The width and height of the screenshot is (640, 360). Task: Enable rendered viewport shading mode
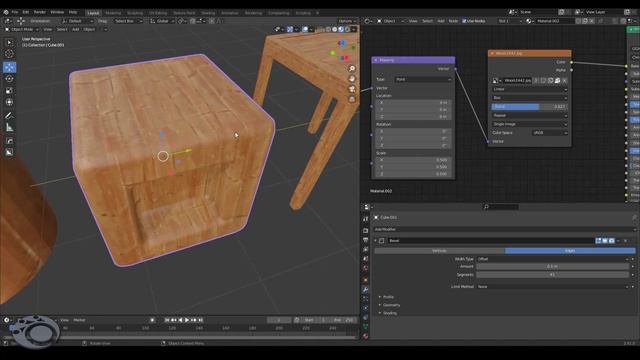[x=347, y=29]
